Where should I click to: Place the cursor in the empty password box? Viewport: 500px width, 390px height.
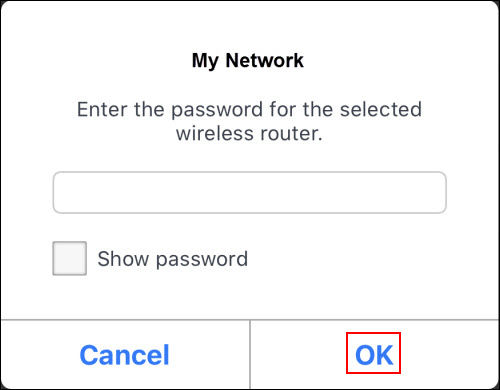(x=250, y=192)
